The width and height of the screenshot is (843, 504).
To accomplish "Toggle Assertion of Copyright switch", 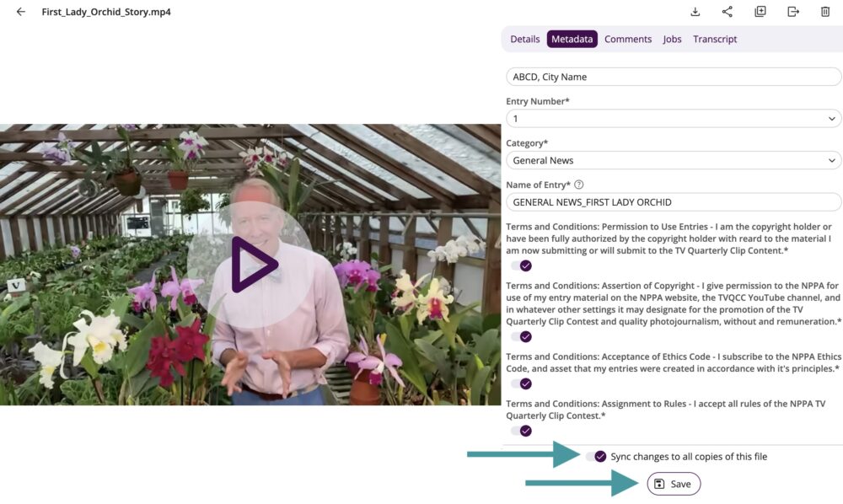I will (x=522, y=336).
